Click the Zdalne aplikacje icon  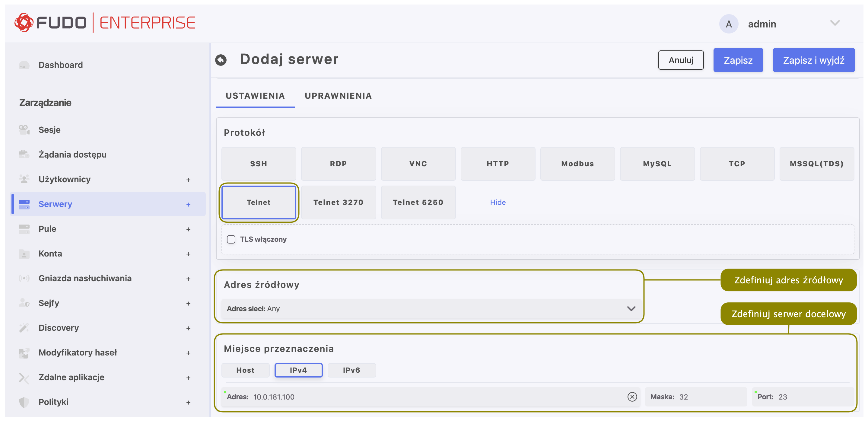tap(24, 378)
